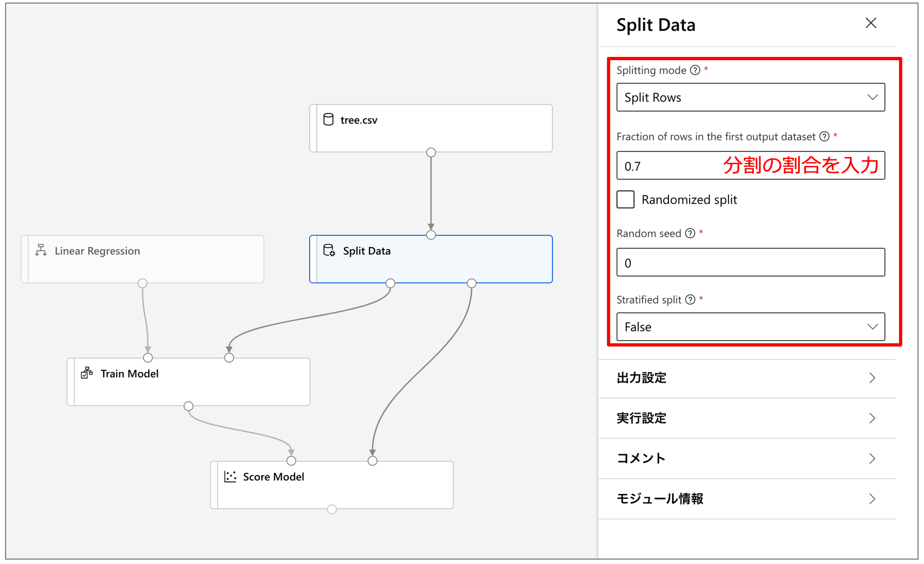924x564 pixels.
Task: Click help icon next to Splitting mode
Action: tap(695, 70)
